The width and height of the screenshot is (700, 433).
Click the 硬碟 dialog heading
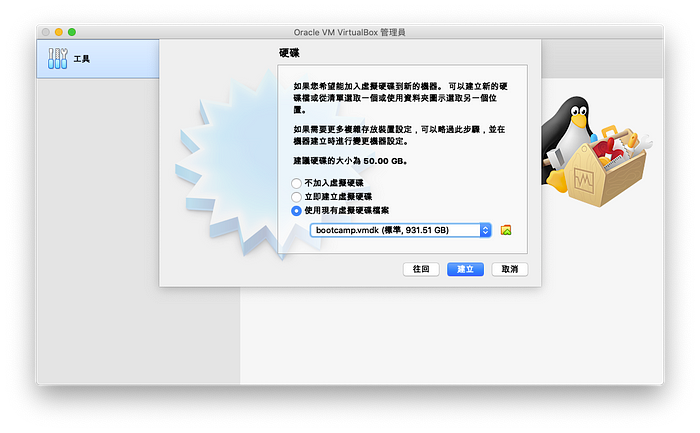point(289,53)
